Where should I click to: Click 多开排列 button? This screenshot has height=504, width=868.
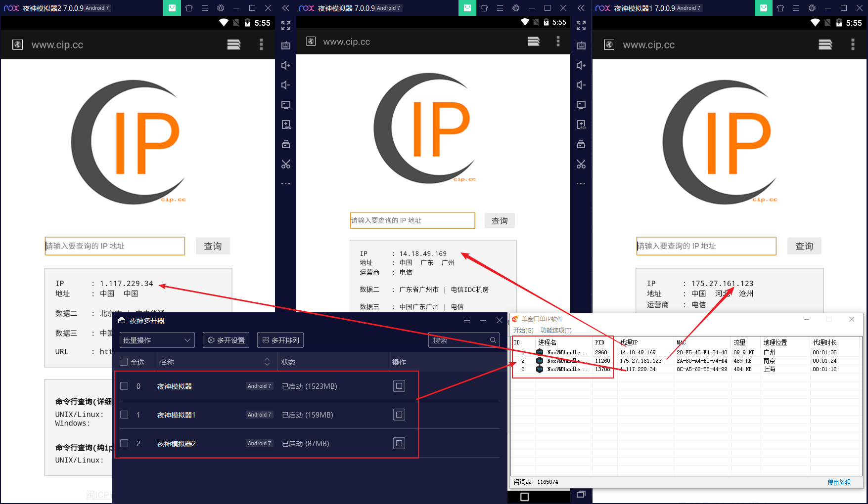click(280, 340)
